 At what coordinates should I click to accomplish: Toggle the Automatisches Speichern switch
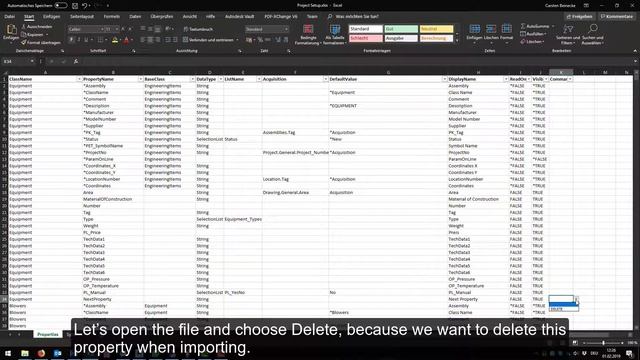(x=61, y=5)
